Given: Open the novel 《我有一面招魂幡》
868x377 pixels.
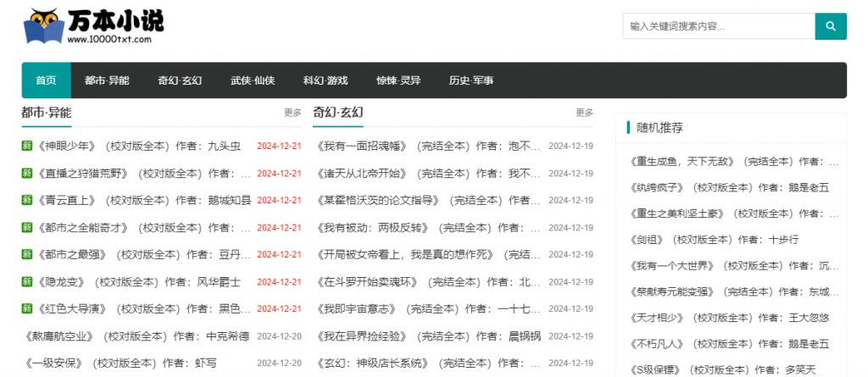Looking at the screenshot, I should (427, 147).
